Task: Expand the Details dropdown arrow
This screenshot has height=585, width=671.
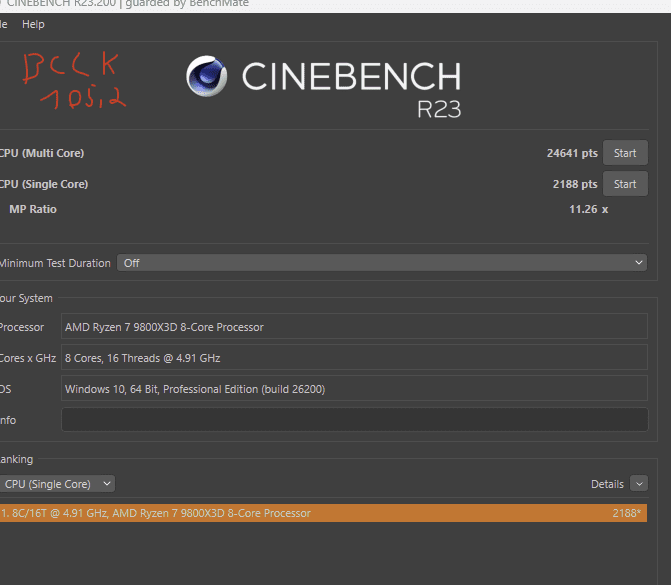Action: point(639,484)
